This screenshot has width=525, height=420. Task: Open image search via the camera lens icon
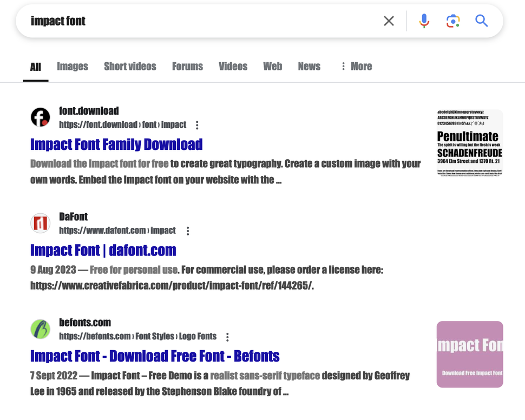453,21
